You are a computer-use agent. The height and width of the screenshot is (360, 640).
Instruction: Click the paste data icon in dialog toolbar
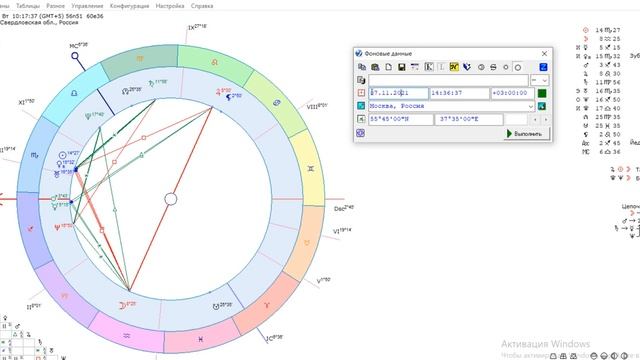point(375,67)
